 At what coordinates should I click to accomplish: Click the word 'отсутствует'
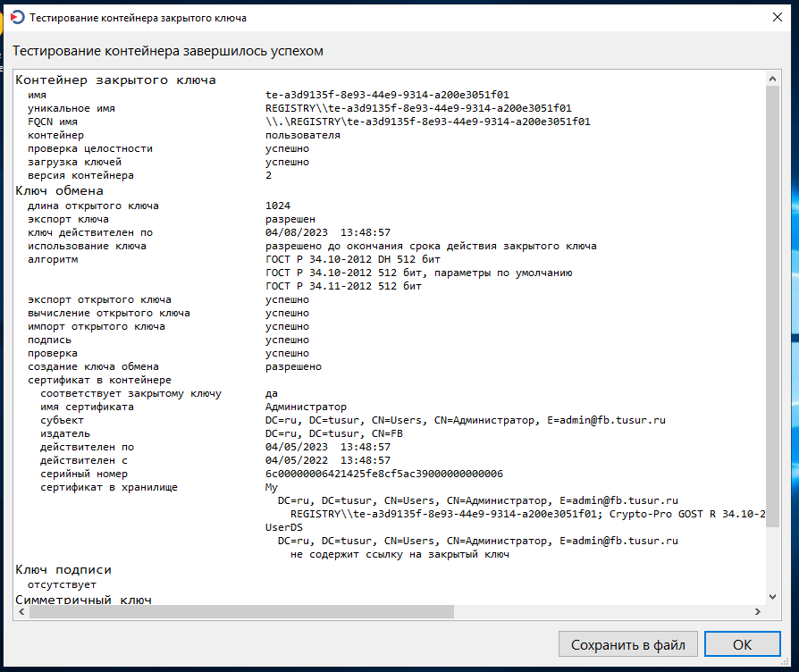point(62,584)
